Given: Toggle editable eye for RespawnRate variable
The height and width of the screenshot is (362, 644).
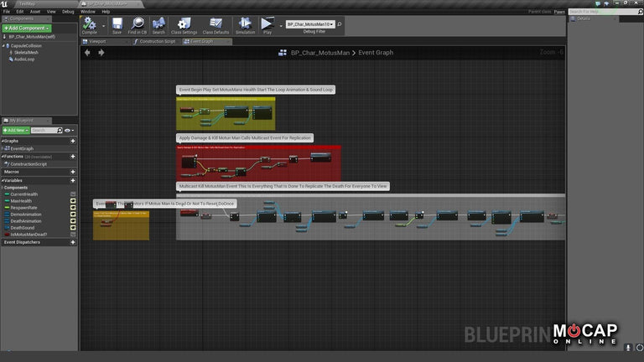Looking at the screenshot, I should click(x=73, y=208).
